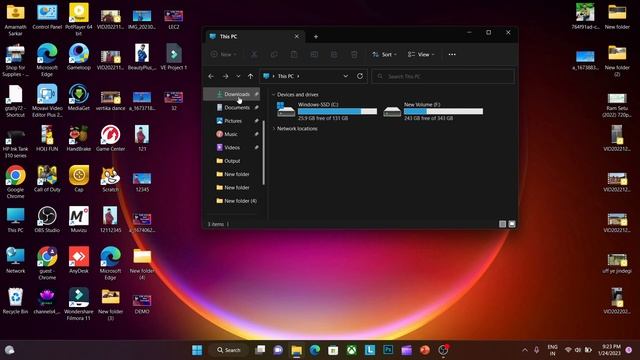Select Music in the sidebar
Image resolution: width=640 pixels, height=360 pixels.
click(232, 134)
